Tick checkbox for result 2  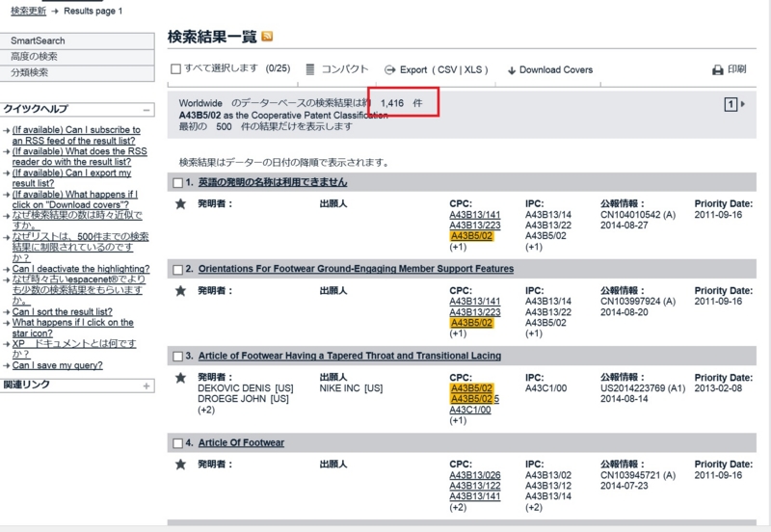tap(178, 270)
